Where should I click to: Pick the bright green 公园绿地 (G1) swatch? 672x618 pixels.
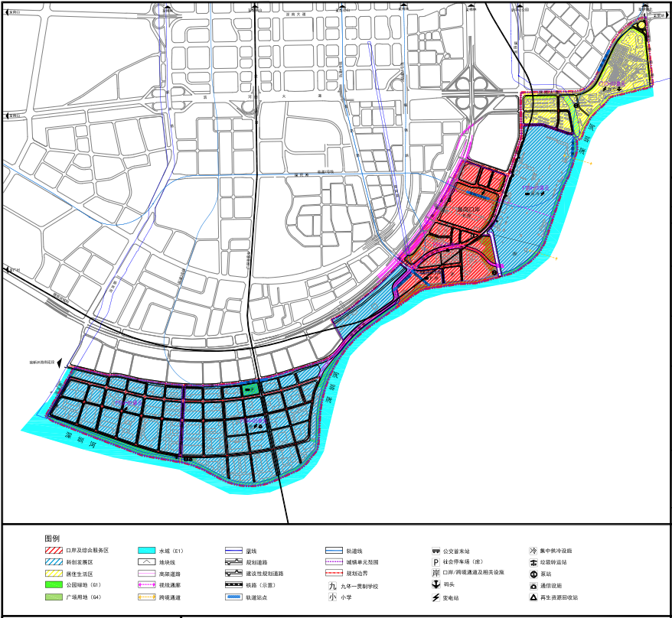click(54, 584)
